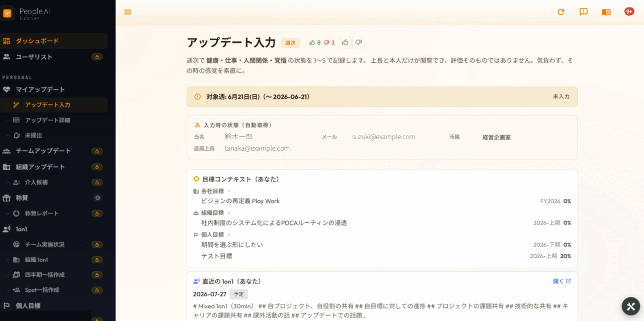Click the goal 期間を選ぶ形にしたい
This screenshot has height=321, width=644.
coord(232,245)
